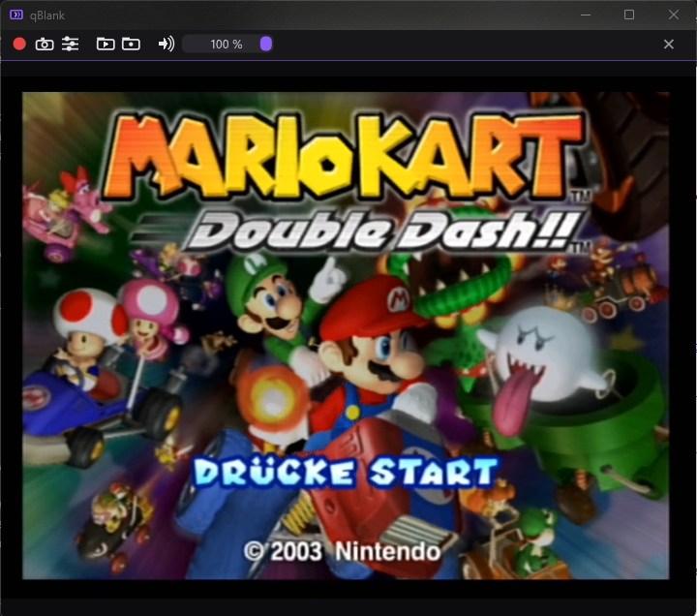Viewport: 697px width, 616px height.
Task: Click the © 2003 Nintendo text
Action: coord(342,551)
